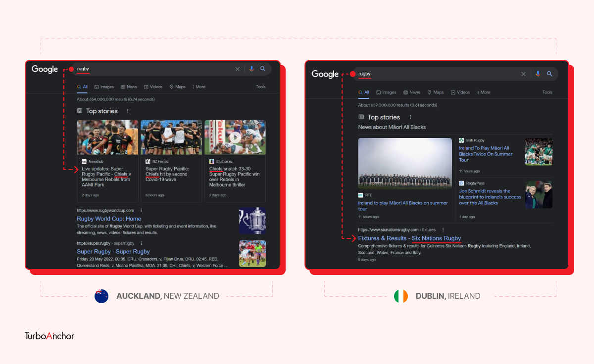Screen dimensions: 594x364
Task: Open the Top stories options menu in Auckland window
Action: 128,111
